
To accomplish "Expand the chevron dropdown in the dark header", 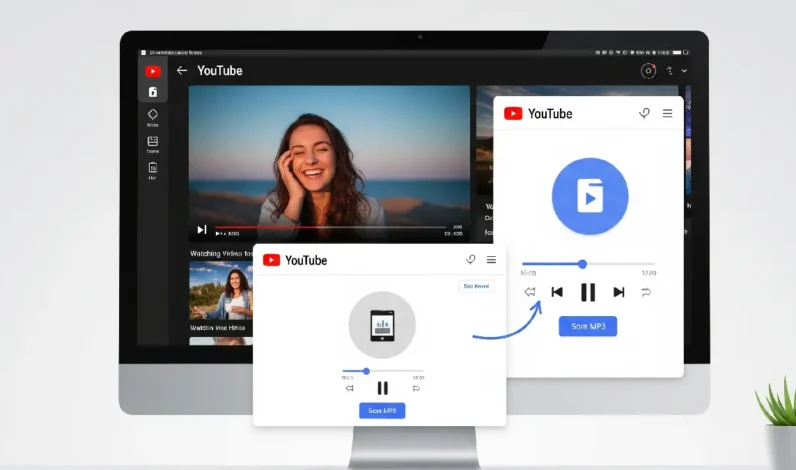I will [x=684, y=71].
